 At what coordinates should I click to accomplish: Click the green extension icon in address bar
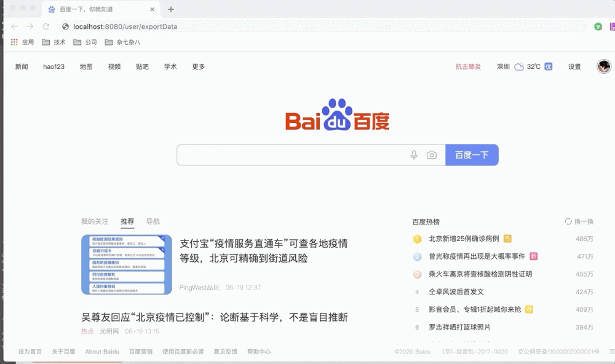point(598,26)
